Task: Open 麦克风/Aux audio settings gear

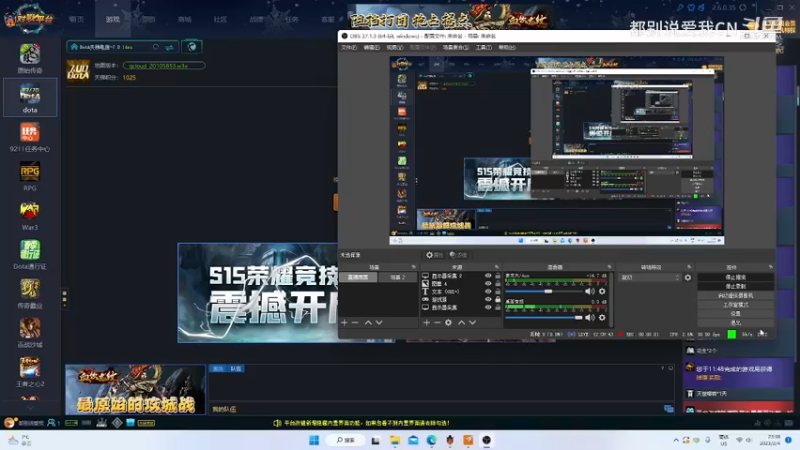Action: (x=602, y=291)
